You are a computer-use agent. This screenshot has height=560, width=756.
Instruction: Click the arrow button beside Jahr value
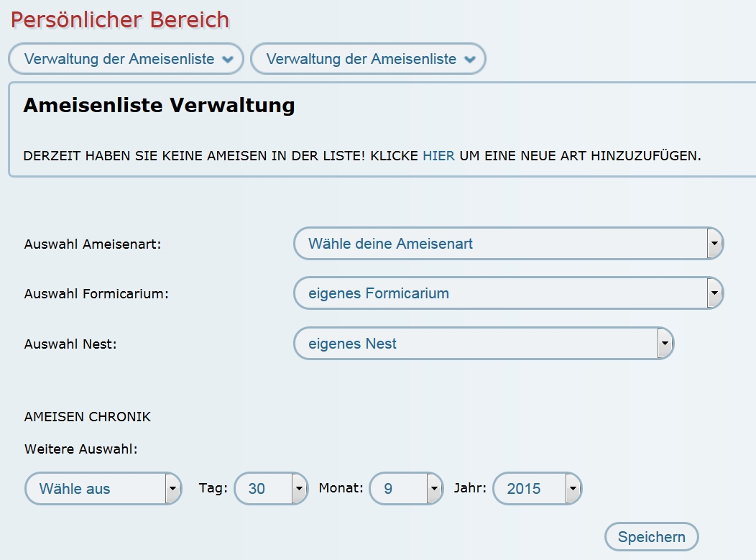[x=573, y=489]
